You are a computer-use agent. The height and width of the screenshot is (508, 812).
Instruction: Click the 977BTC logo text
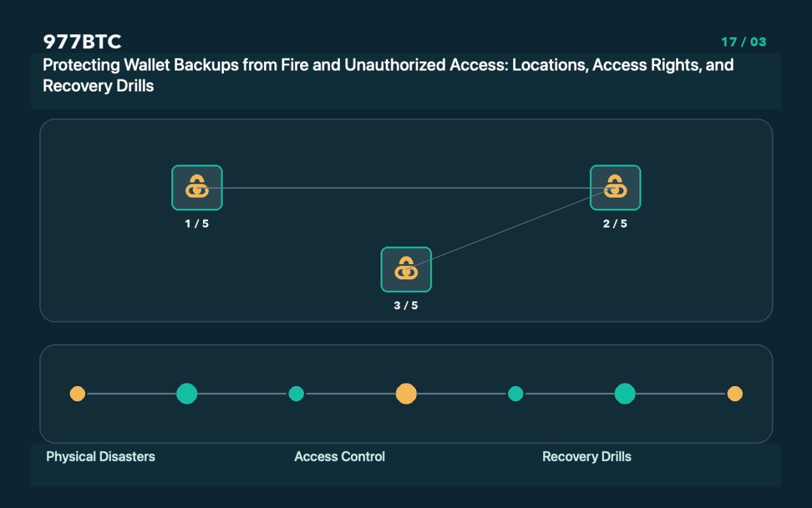82,42
